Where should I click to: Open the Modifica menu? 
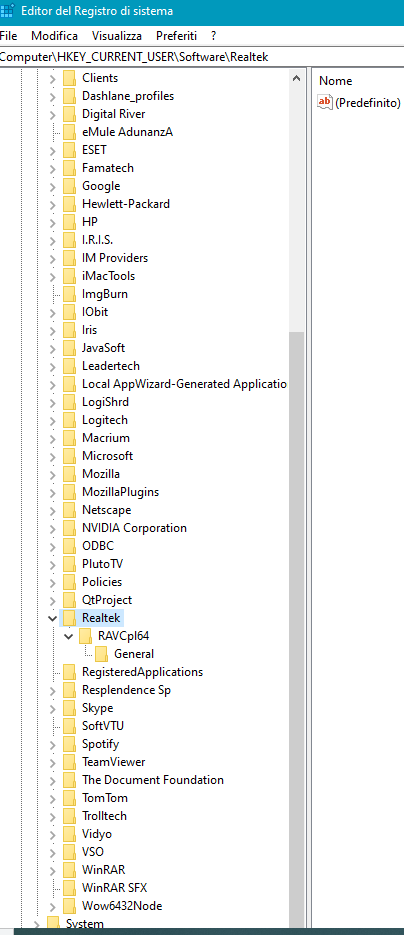(54, 36)
